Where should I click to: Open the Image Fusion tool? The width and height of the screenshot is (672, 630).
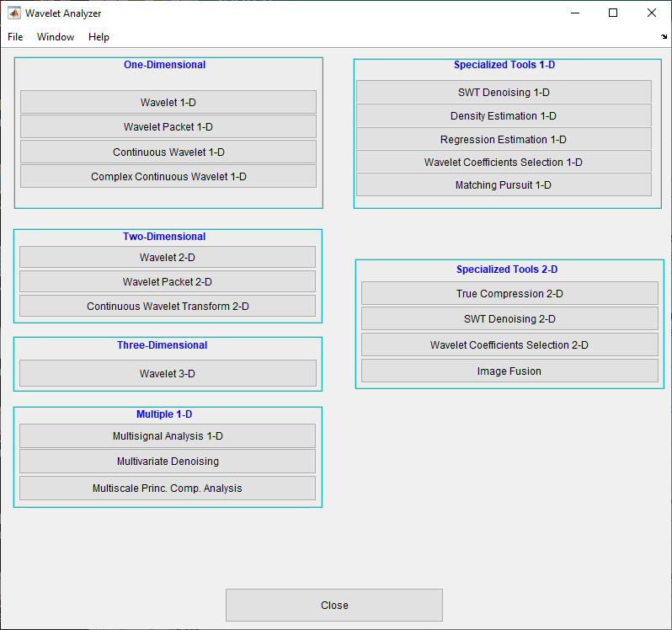[x=509, y=371]
